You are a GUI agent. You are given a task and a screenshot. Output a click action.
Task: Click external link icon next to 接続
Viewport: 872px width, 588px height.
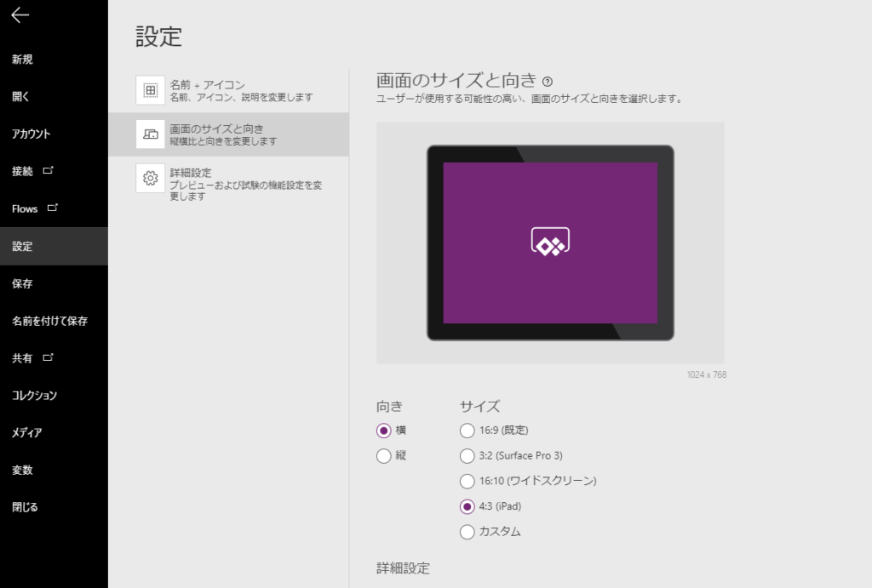pyautogui.click(x=49, y=170)
